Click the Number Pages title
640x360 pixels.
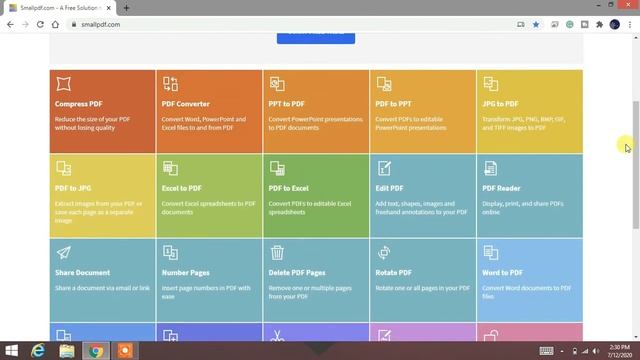click(x=186, y=273)
